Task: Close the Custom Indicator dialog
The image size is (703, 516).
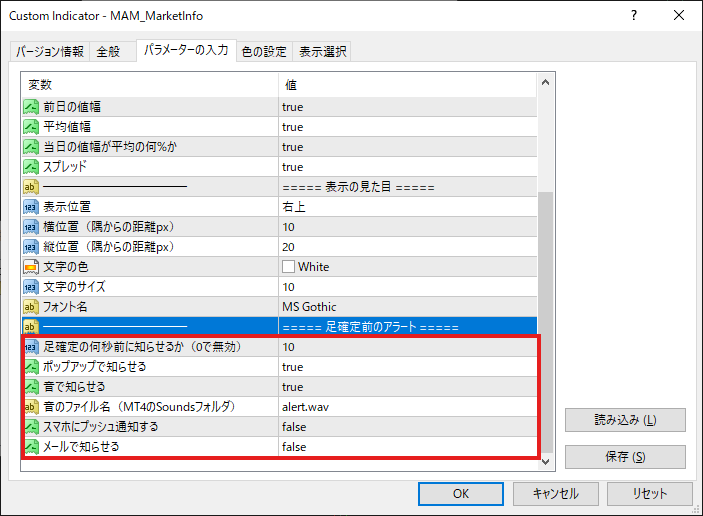Action: pyautogui.click(x=679, y=15)
